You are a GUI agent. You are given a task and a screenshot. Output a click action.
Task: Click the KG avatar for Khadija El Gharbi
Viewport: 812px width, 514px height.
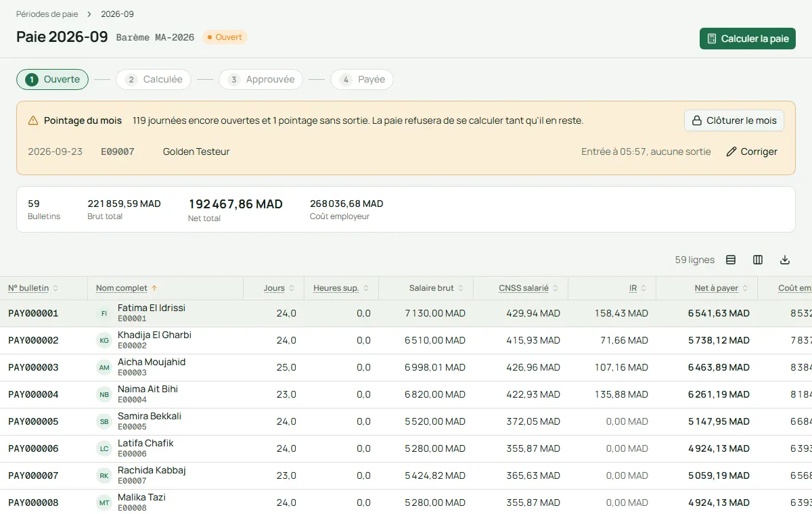104,340
